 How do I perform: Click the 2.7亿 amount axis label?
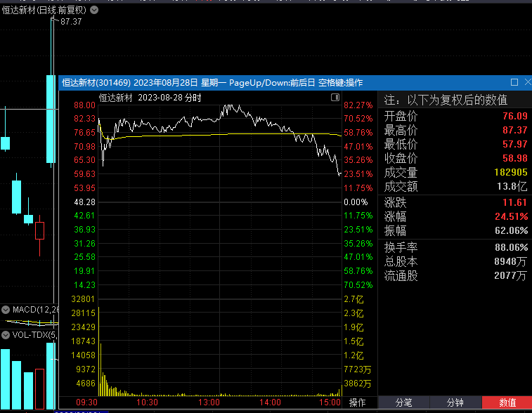[353, 299]
